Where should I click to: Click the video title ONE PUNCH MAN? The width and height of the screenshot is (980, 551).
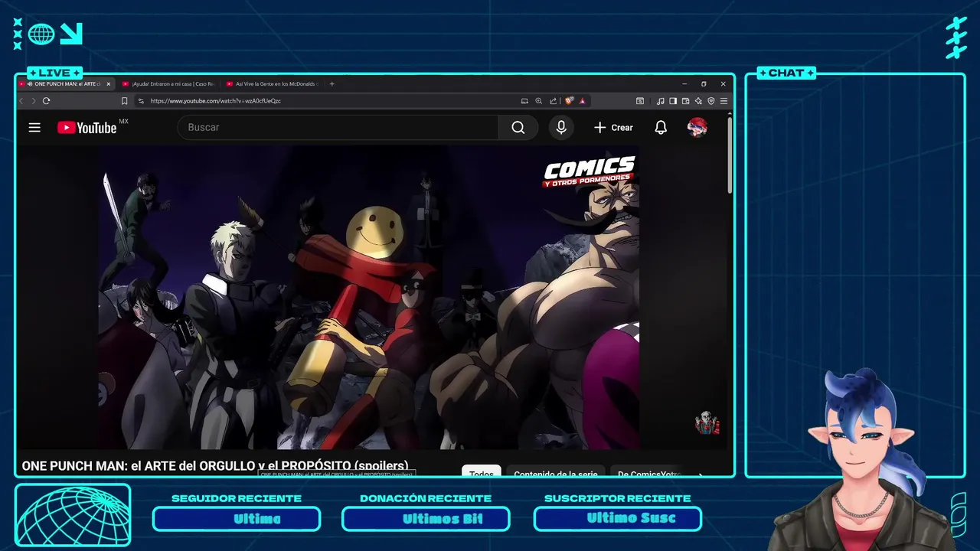point(214,465)
